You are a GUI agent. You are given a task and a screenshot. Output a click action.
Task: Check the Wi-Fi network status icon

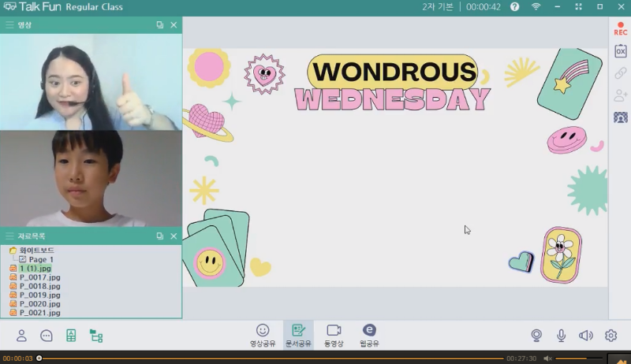[536, 6]
